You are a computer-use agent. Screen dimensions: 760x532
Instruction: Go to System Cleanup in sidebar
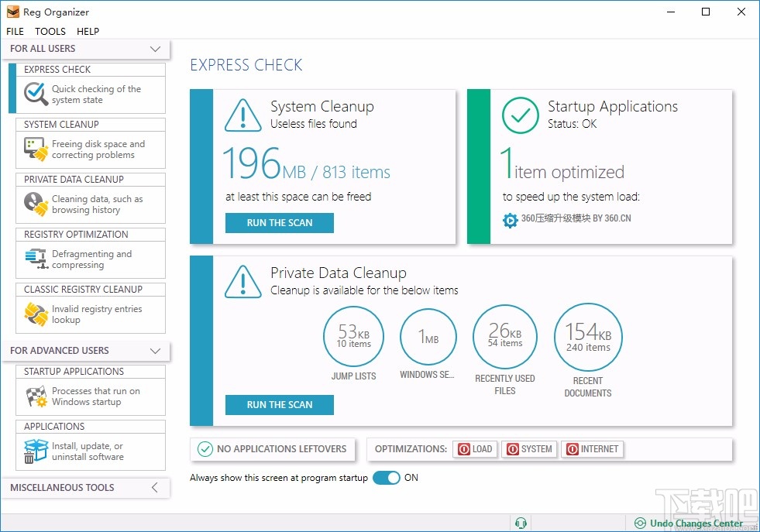pos(91,143)
